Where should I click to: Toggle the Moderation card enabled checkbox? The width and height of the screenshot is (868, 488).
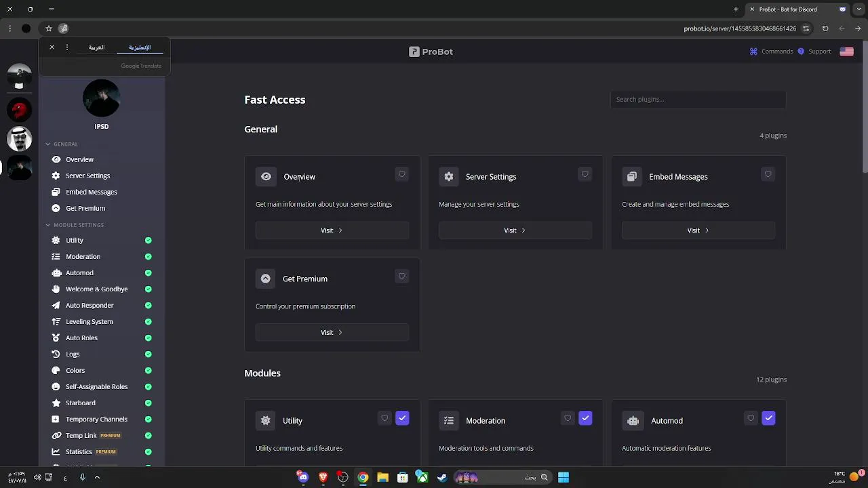(585, 418)
